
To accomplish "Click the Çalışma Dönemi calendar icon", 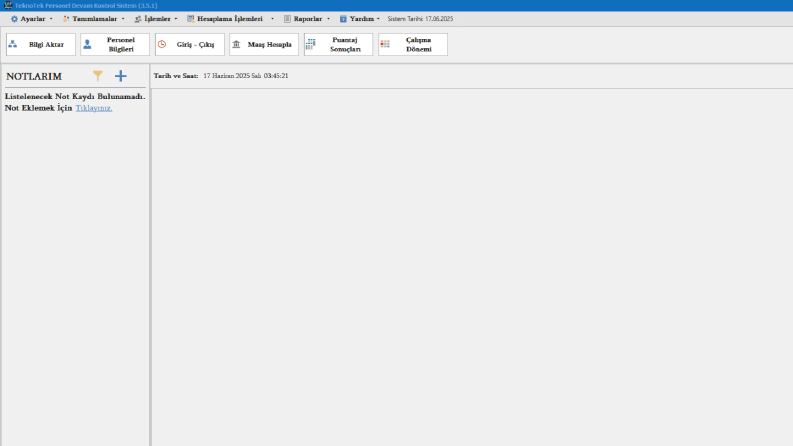I will (x=385, y=44).
